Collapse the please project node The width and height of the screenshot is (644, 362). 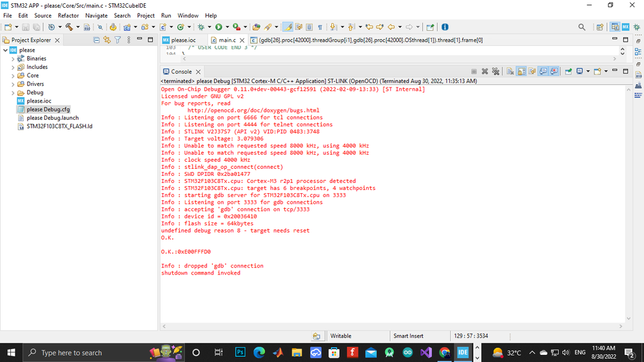(x=5, y=50)
